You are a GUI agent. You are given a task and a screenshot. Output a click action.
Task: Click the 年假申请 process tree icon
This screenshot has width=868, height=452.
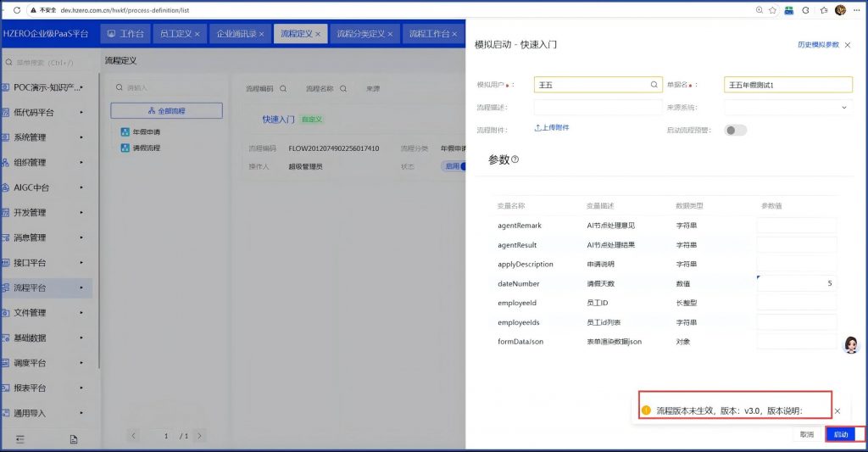coord(125,132)
